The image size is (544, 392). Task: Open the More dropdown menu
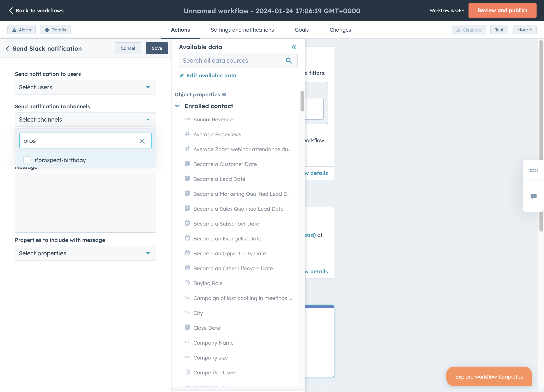click(x=524, y=30)
